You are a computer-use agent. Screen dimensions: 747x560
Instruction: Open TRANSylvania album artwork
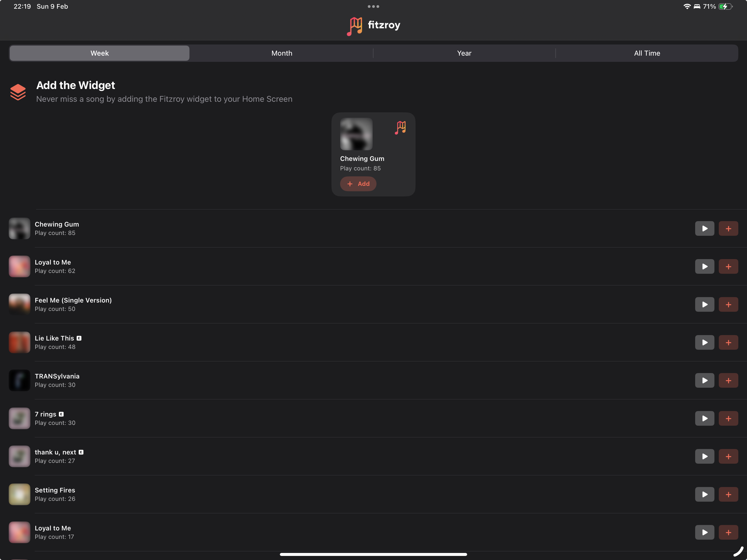(x=20, y=380)
